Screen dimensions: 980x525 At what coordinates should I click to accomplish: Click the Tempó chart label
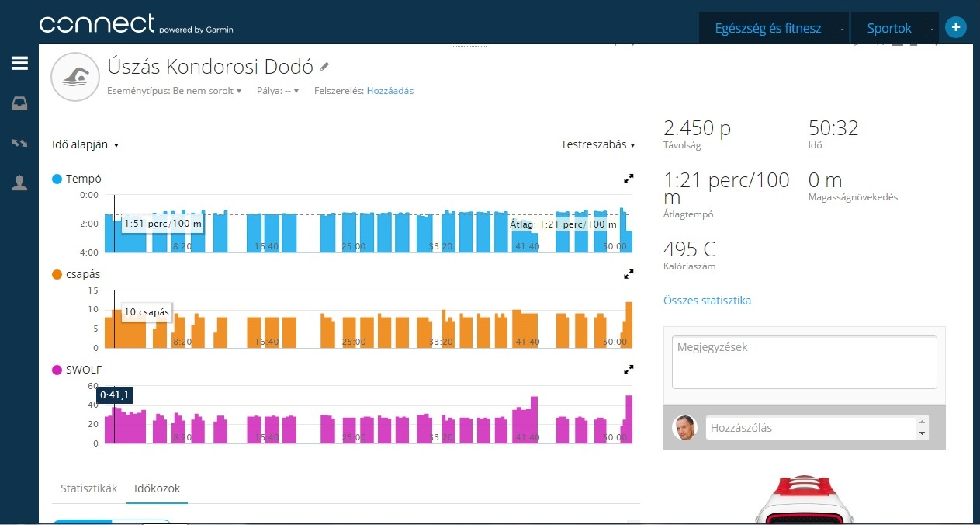pos(84,179)
